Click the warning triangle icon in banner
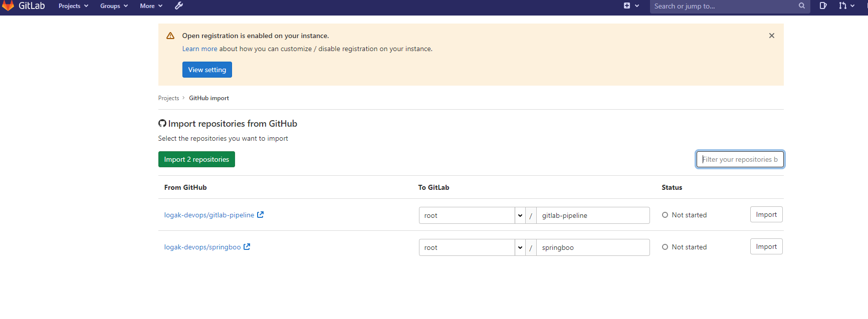This screenshot has height=319, width=868. (170, 36)
